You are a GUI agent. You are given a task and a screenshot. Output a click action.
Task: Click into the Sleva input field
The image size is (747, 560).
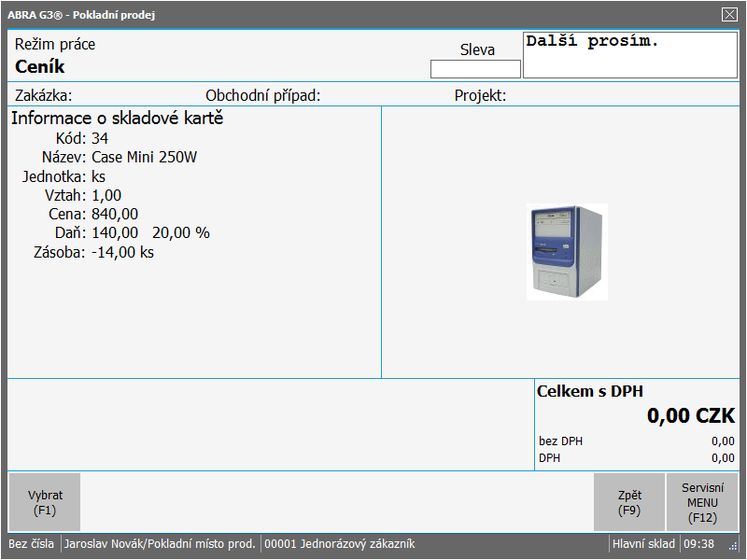pos(475,69)
